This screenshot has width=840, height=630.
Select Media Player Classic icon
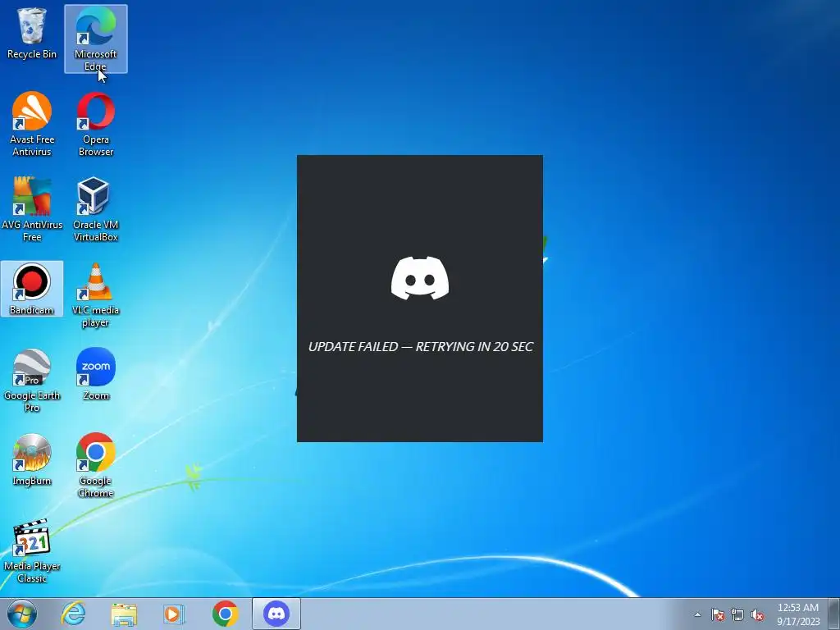(x=32, y=550)
